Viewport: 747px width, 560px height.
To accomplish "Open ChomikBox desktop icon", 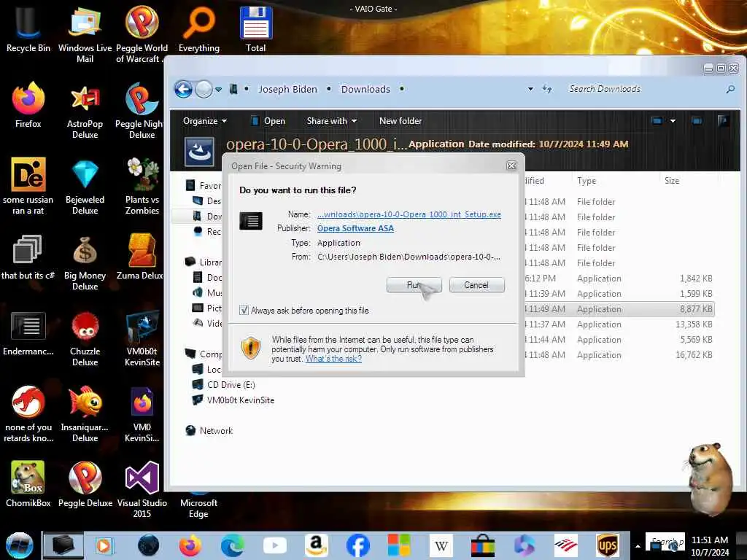I will point(28,484).
